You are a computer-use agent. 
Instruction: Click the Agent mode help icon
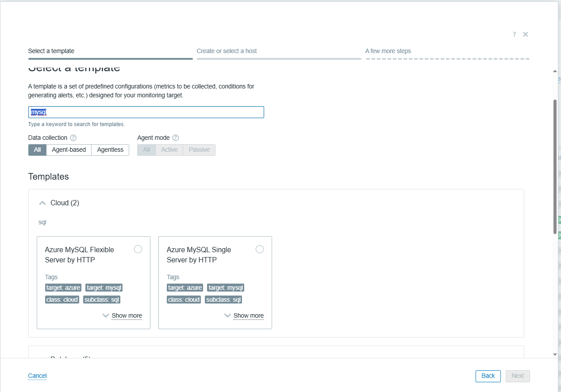(x=176, y=138)
